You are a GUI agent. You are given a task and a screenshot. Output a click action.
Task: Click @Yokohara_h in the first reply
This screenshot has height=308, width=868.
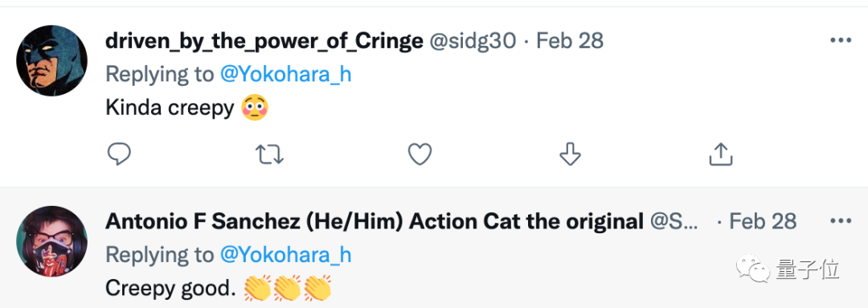285,74
